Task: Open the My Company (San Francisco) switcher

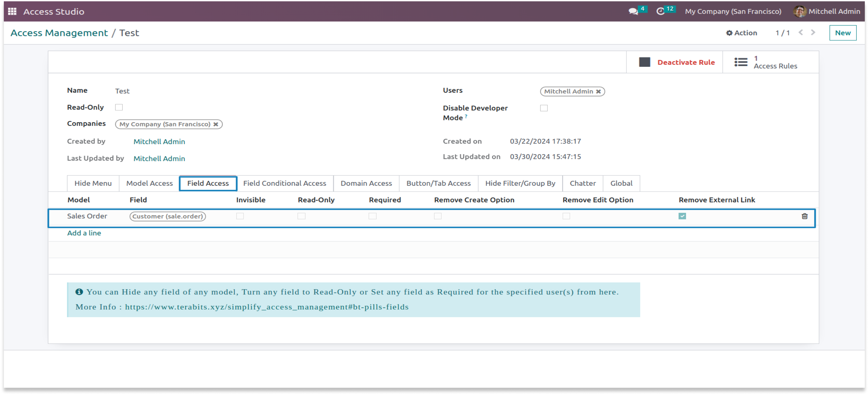Action: [733, 11]
